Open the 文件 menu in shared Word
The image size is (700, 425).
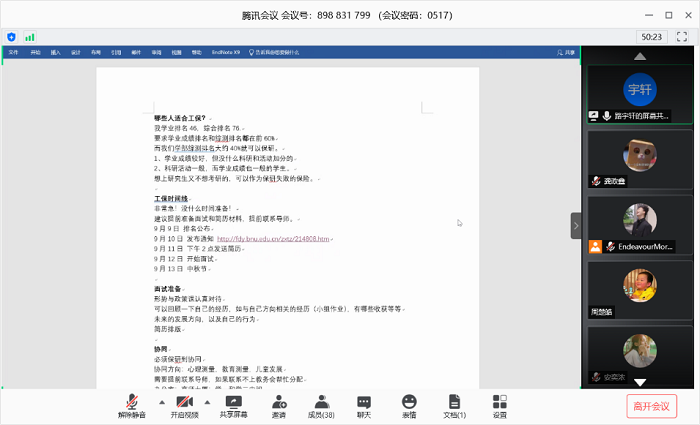click(13, 52)
